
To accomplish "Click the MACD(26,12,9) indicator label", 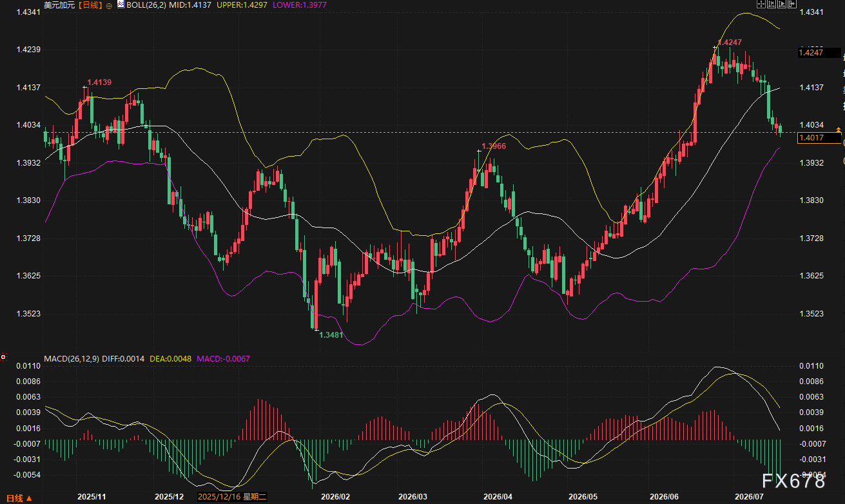I will tap(71, 358).
